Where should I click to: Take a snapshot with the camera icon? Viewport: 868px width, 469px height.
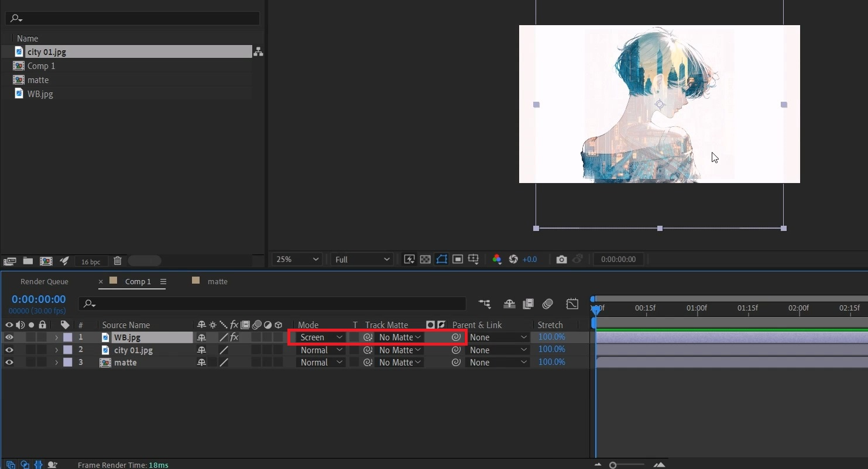point(561,259)
